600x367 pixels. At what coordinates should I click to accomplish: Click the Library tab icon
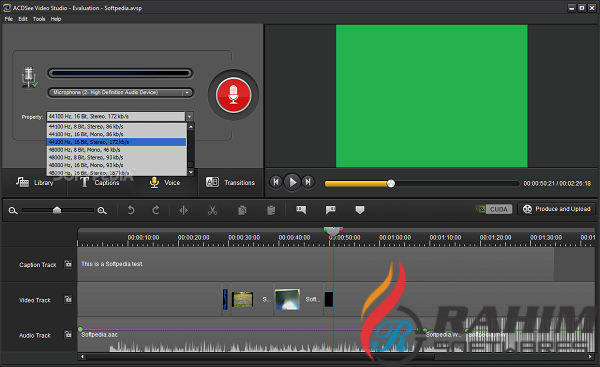click(22, 182)
